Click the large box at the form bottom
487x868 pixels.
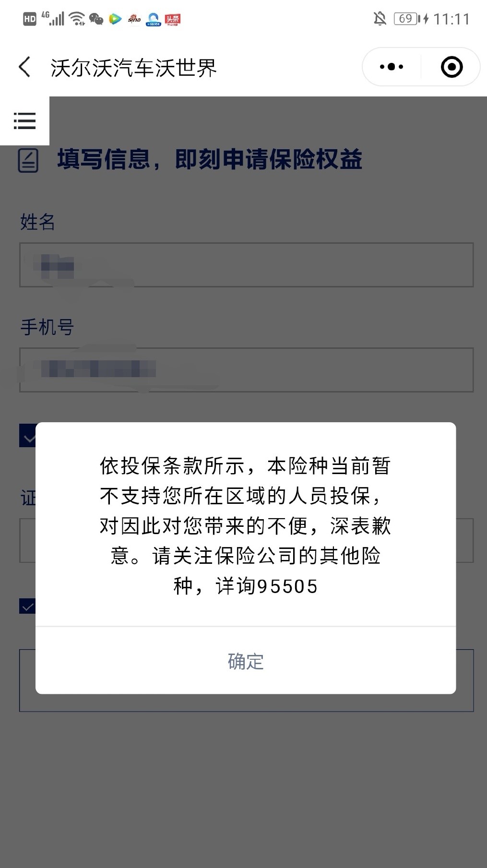(x=246, y=680)
